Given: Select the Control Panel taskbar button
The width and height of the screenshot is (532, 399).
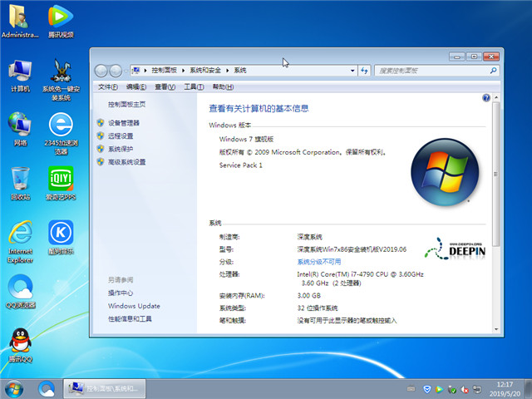Looking at the screenshot, I should pos(105,389).
